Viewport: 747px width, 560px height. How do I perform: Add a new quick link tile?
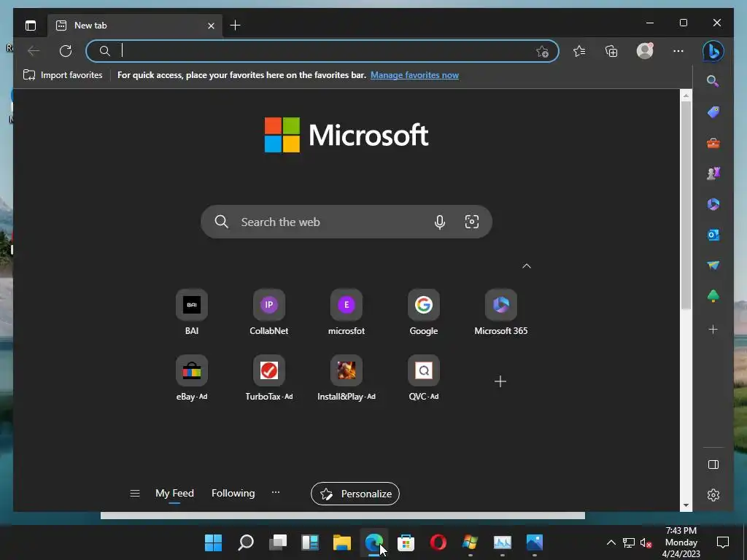500,381
